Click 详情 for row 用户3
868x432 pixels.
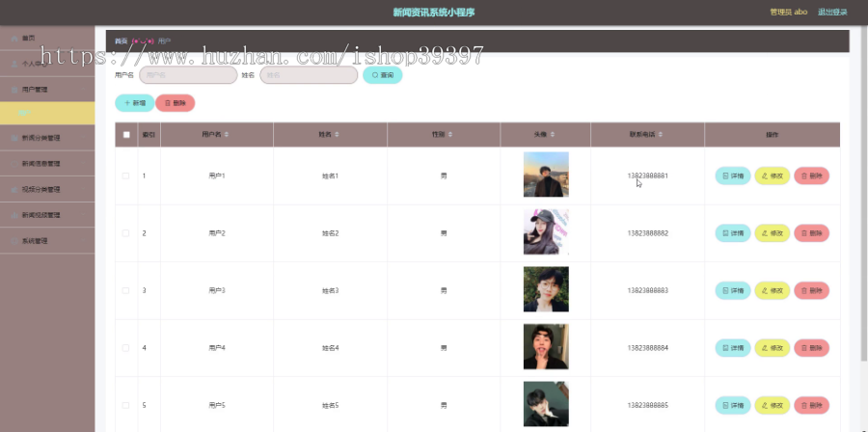point(733,290)
